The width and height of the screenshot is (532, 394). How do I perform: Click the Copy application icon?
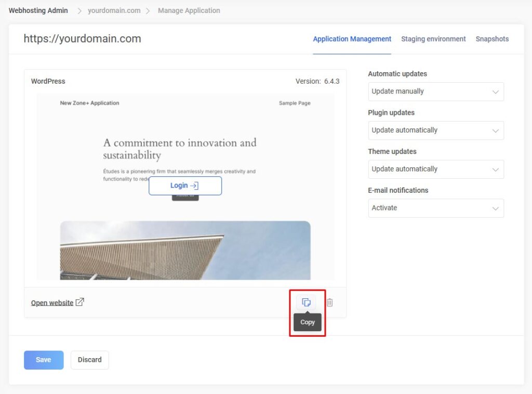pos(306,302)
